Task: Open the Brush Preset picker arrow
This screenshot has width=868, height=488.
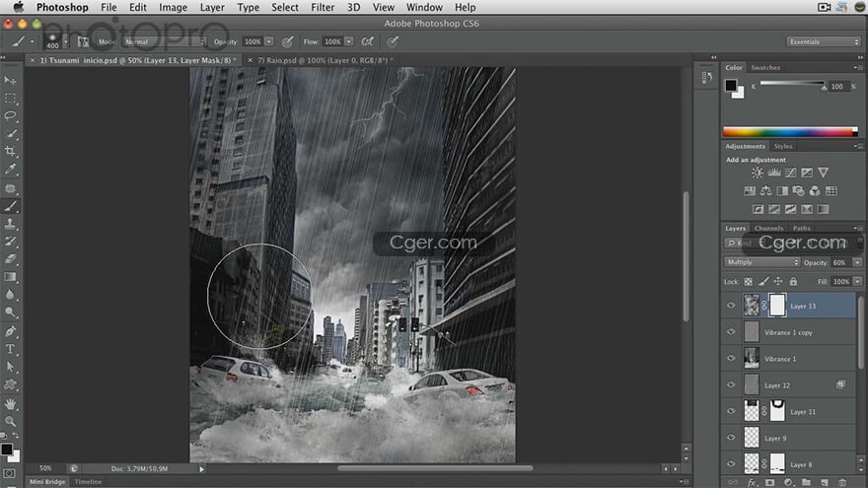Action: coord(66,42)
